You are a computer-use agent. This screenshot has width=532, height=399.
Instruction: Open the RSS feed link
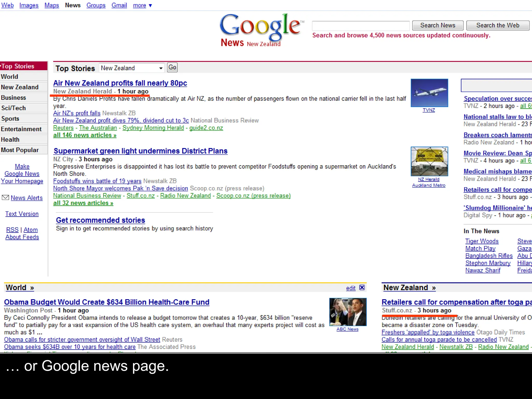tap(12, 230)
